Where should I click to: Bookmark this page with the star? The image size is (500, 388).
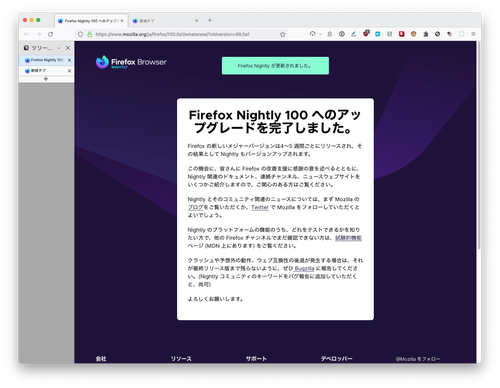pos(283,34)
